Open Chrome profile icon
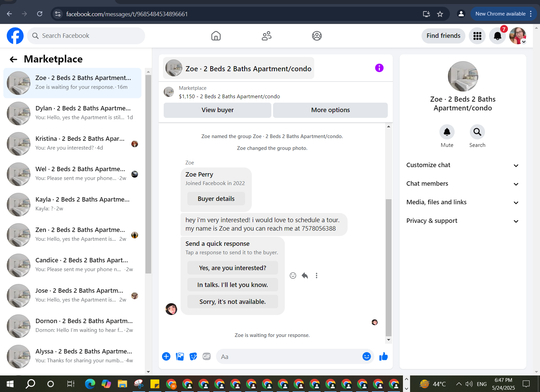Image resolution: width=540 pixels, height=392 pixels. coord(461,14)
